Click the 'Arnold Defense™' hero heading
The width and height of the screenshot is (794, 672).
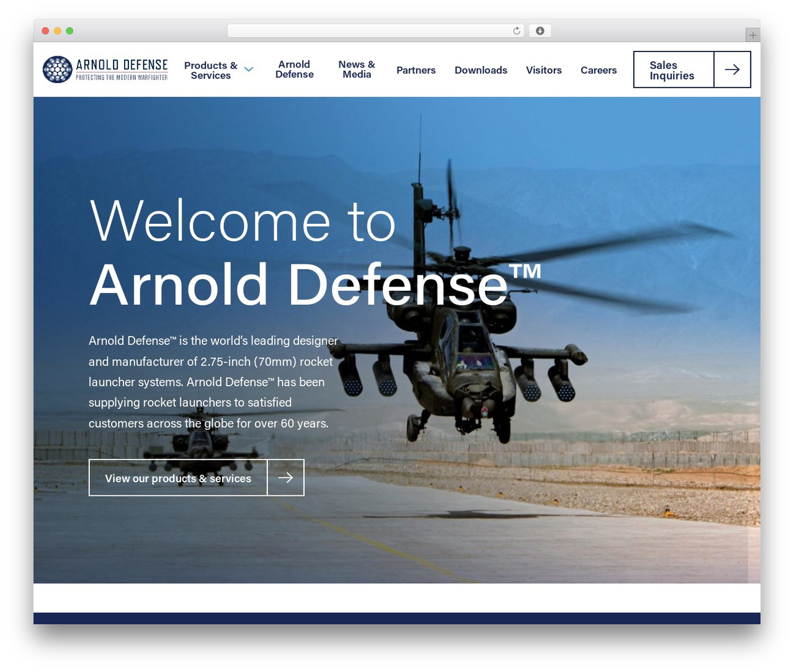point(315,284)
